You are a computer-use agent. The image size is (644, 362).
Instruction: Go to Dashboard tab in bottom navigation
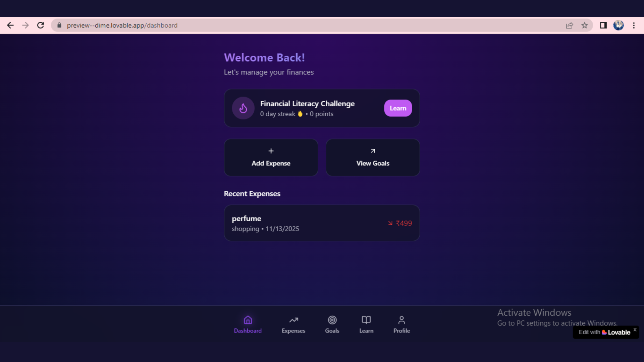pos(248,324)
